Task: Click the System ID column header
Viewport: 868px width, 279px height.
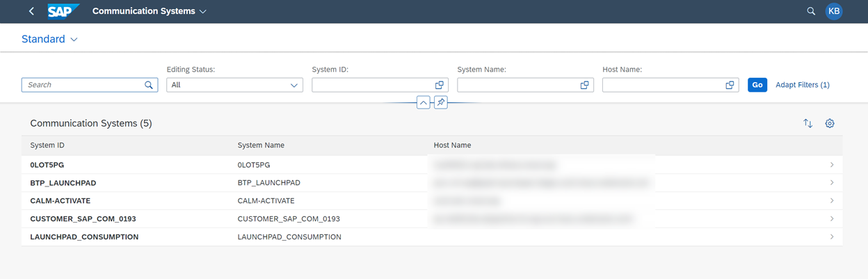Action: point(47,145)
